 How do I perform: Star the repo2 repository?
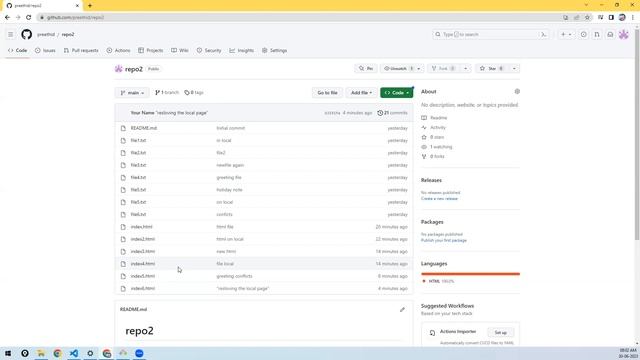(x=492, y=69)
